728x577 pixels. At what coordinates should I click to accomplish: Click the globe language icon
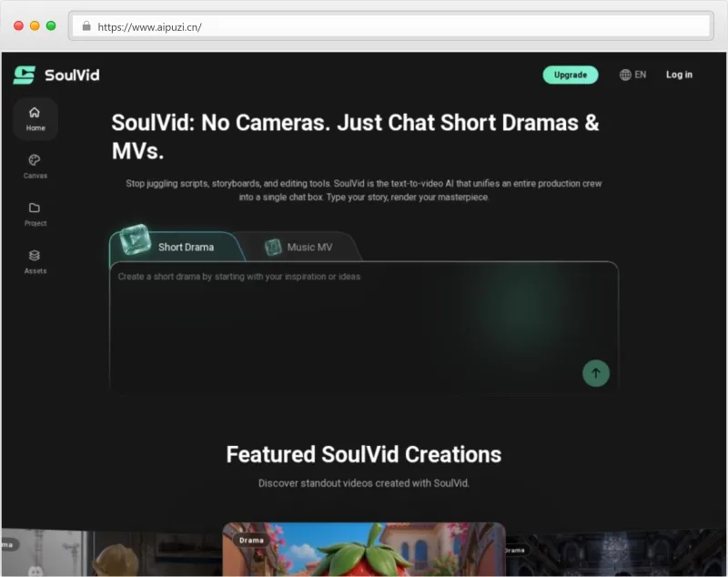tap(625, 75)
